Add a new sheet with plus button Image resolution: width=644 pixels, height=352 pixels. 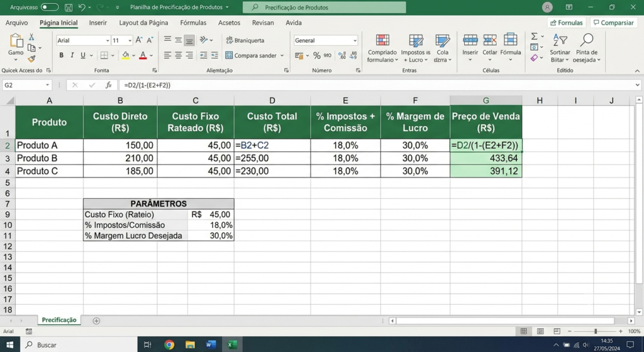tap(96, 321)
